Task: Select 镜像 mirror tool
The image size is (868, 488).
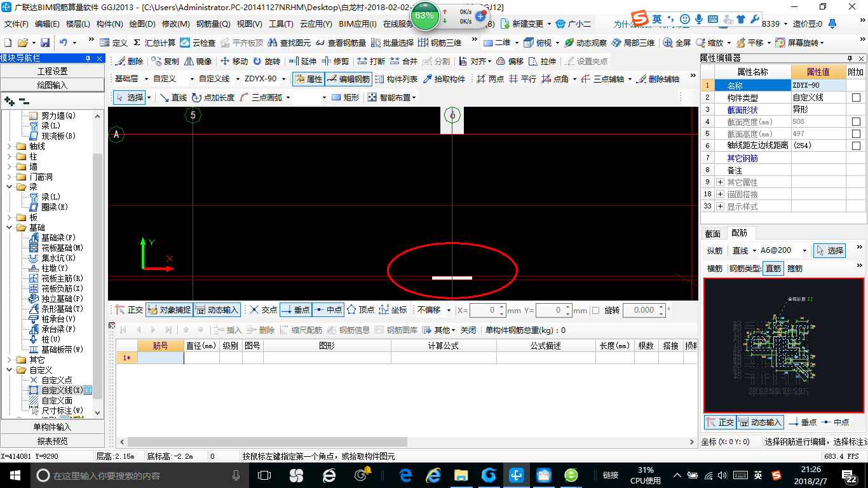Action: tap(198, 62)
